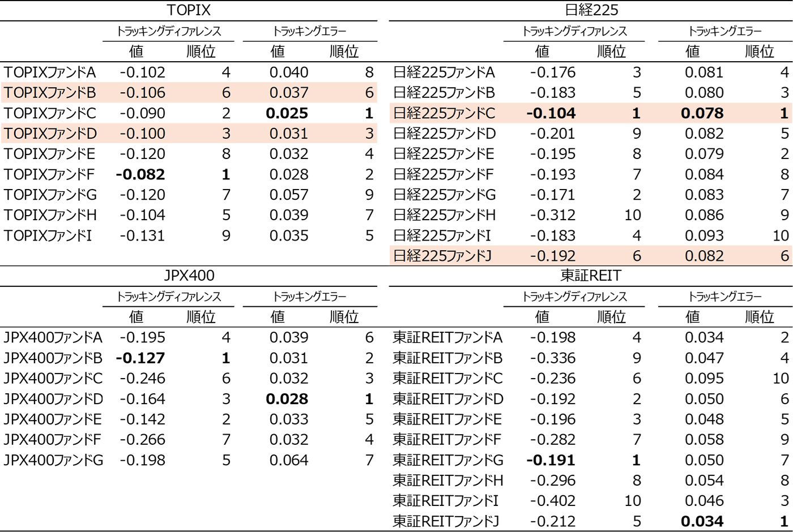This screenshot has height=532, width=793.
Task: Click 0.058 tracking error of 東証REITファンドF
Action: click(704, 440)
